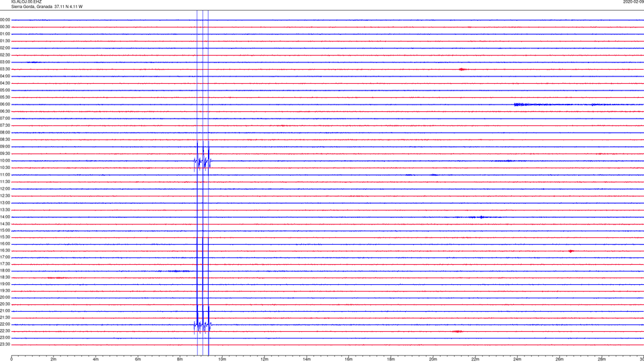
Task: Click the 18:00 time label
Action: tap(5, 270)
